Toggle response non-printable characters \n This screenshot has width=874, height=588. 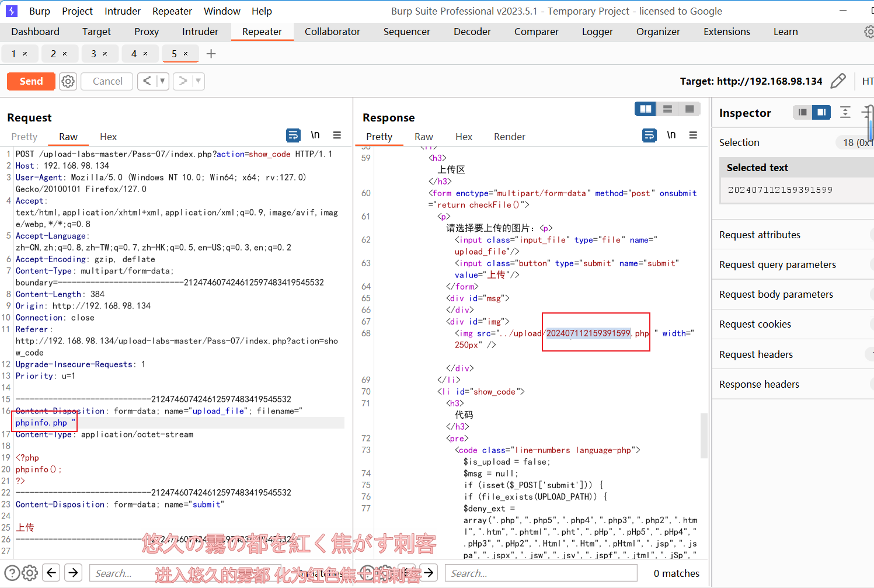pyautogui.click(x=671, y=135)
